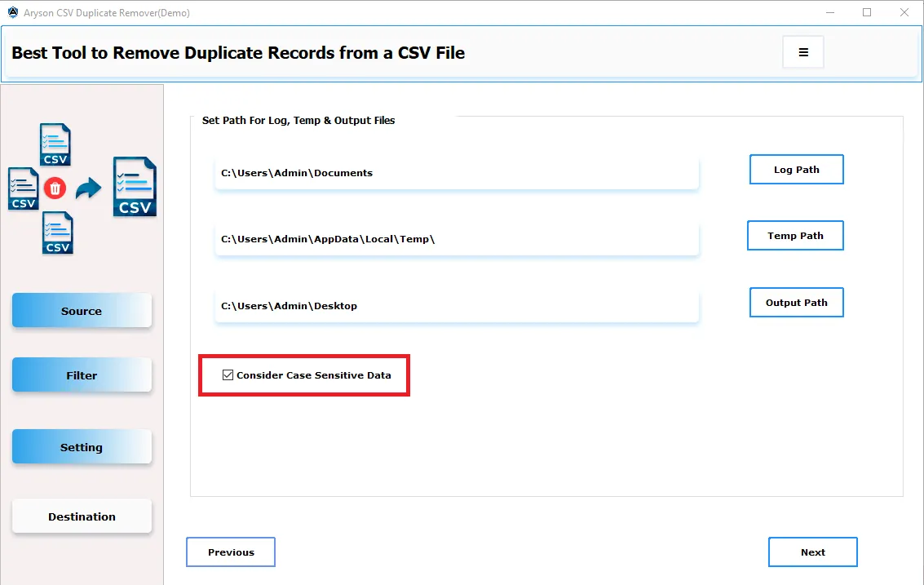Click the Previous button
924x585 pixels.
(x=231, y=552)
